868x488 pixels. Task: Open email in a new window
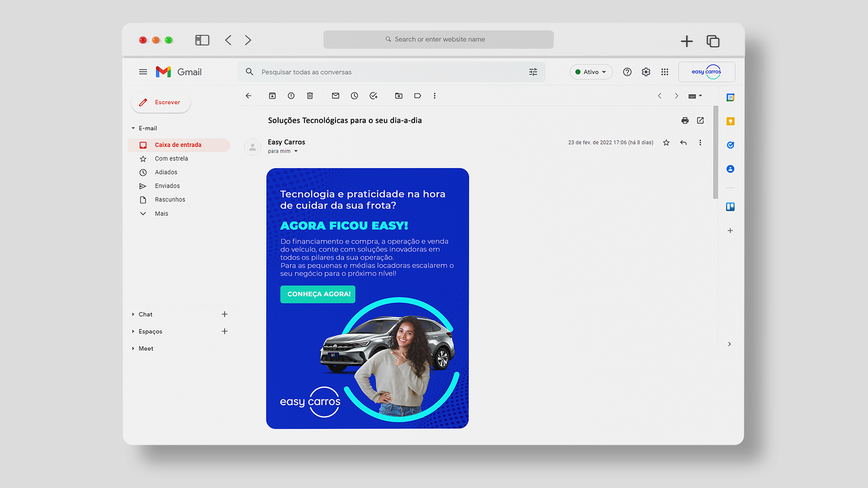coord(700,120)
